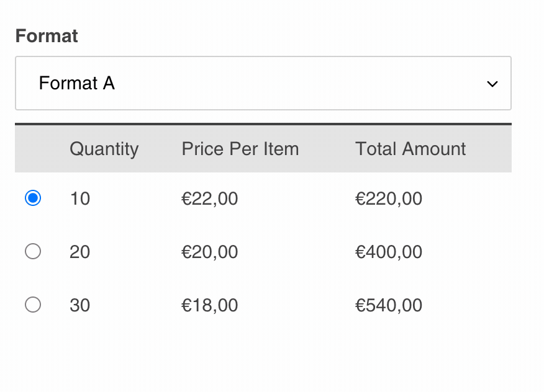
Task: Click the quantity value 20
Action: coord(79,252)
